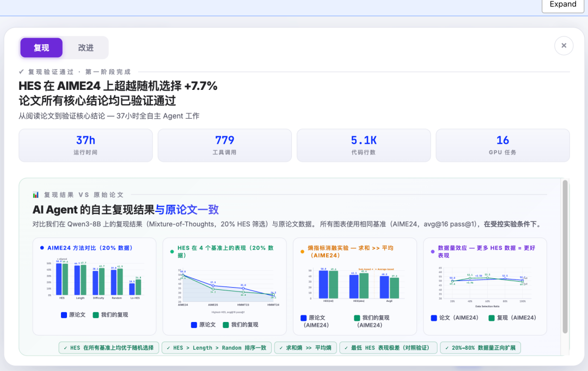Click the blue 论文 (AIME24) legend swatch
Image resolution: width=588 pixels, height=371 pixels.
[434, 318]
